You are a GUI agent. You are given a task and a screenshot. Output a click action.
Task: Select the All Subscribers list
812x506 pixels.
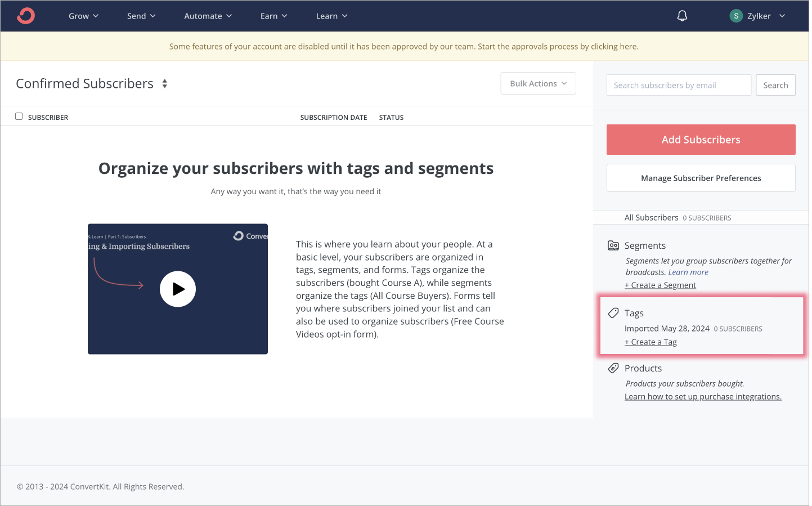[652, 218]
